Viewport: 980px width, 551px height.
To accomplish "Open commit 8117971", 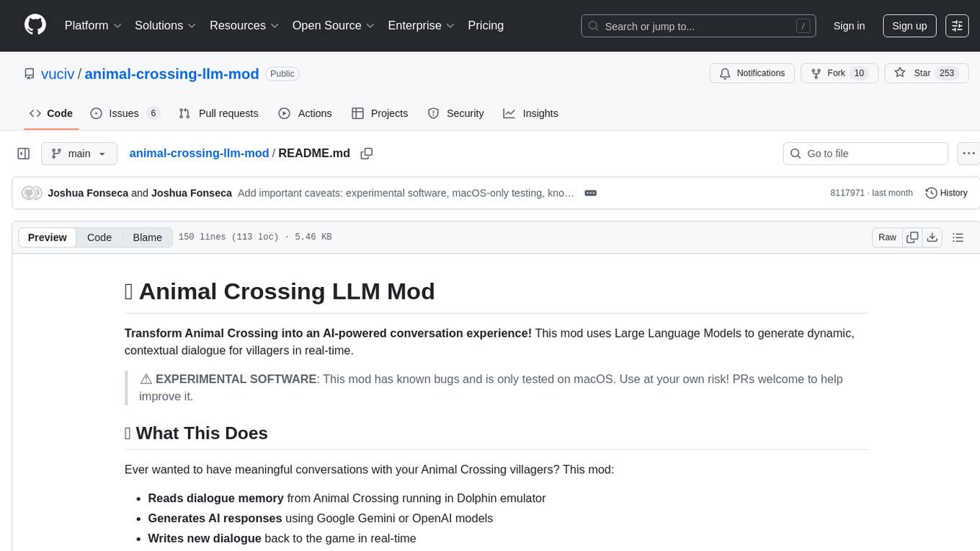I will (x=847, y=193).
